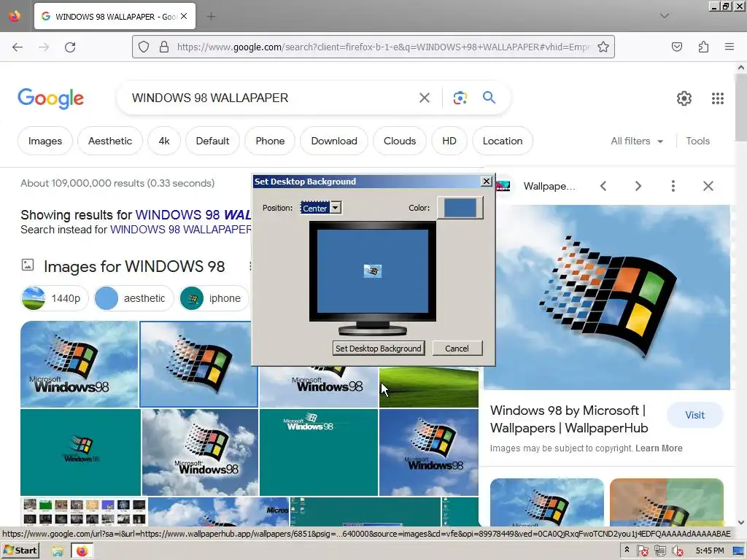747x560 pixels.
Task: Open the green Bliss hill thumbnail
Action: (x=429, y=387)
